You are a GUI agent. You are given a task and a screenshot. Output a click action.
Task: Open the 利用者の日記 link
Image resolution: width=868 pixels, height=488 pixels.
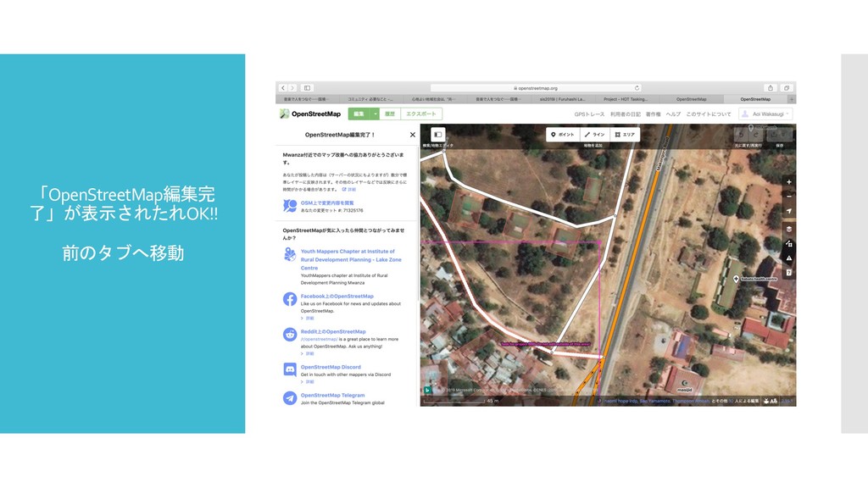click(625, 114)
